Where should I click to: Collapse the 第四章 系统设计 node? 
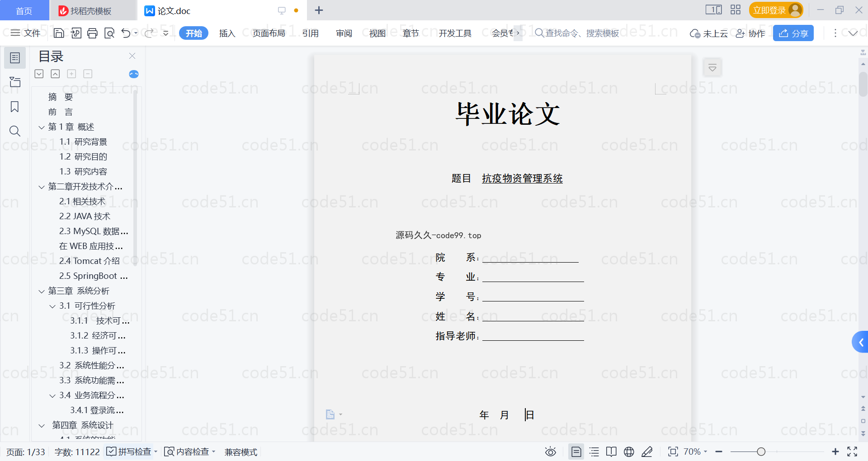(x=42, y=426)
